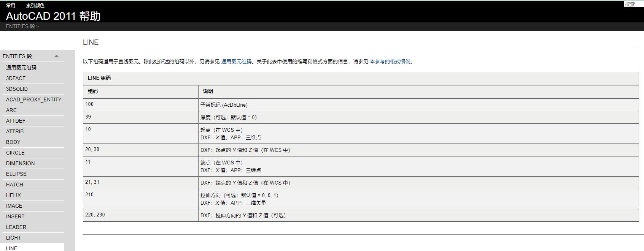Click the 起点（在 WCS 中）description
Viewport: 644px width, 251px height.
[x=418, y=134]
